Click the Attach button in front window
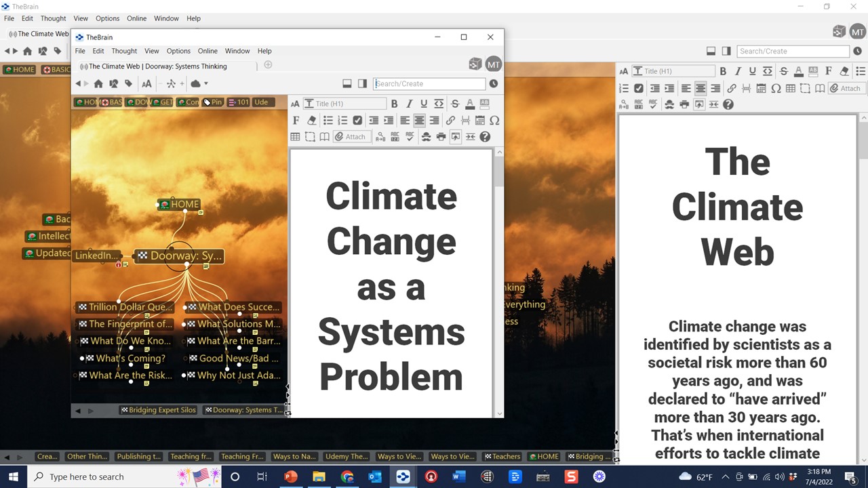Image resolution: width=868 pixels, height=488 pixels. (350, 137)
